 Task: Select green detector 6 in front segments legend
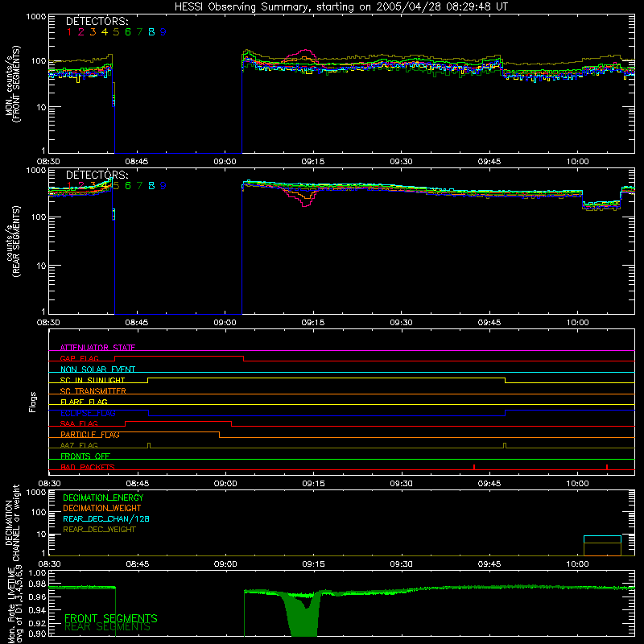[x=128, y=32]
